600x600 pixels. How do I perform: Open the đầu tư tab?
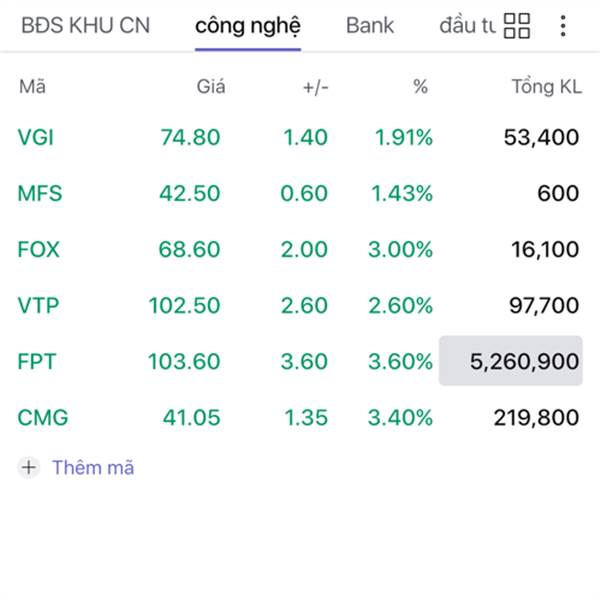[466, 26]
